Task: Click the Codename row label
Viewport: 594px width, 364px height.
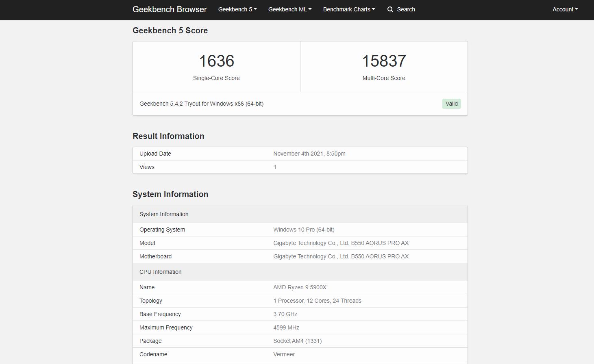Action: 153,354
